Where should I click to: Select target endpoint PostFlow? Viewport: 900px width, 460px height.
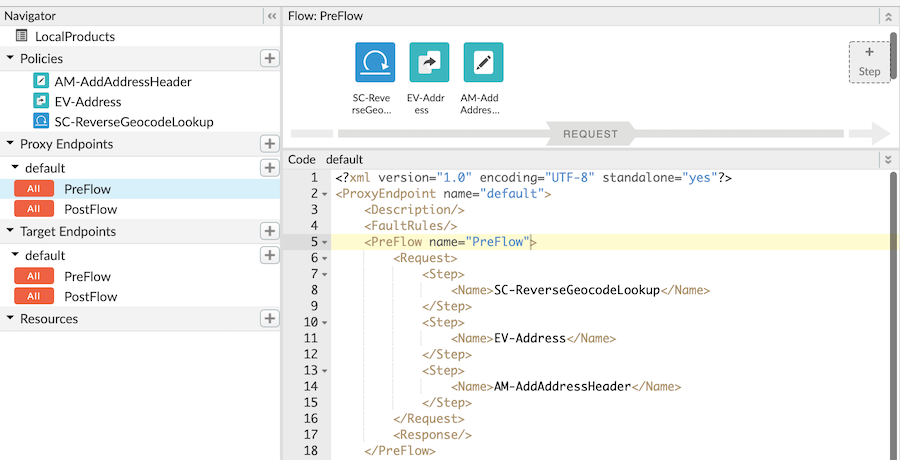91,296
